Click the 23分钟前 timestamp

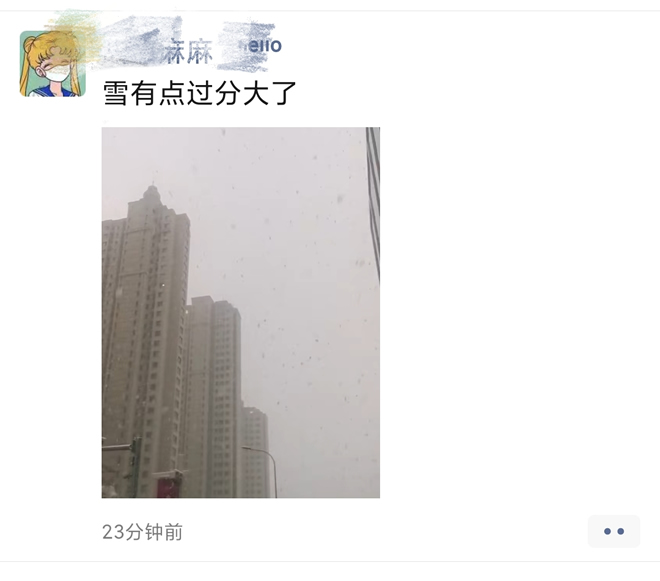tap(142, 532)
